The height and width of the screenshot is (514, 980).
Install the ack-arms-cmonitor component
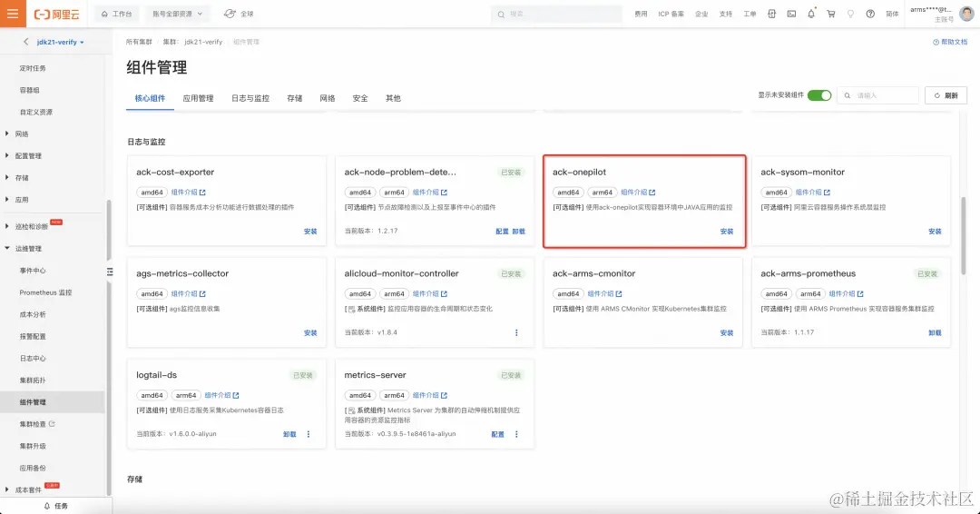[727, 332]
